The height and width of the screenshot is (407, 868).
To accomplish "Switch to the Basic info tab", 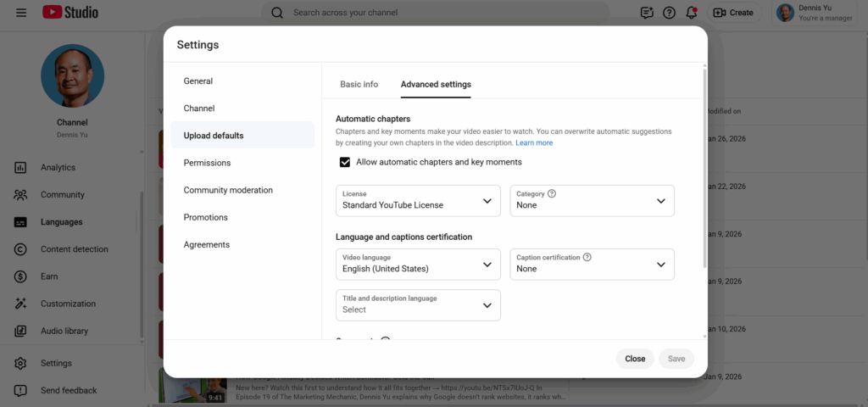I will [359, 85].
